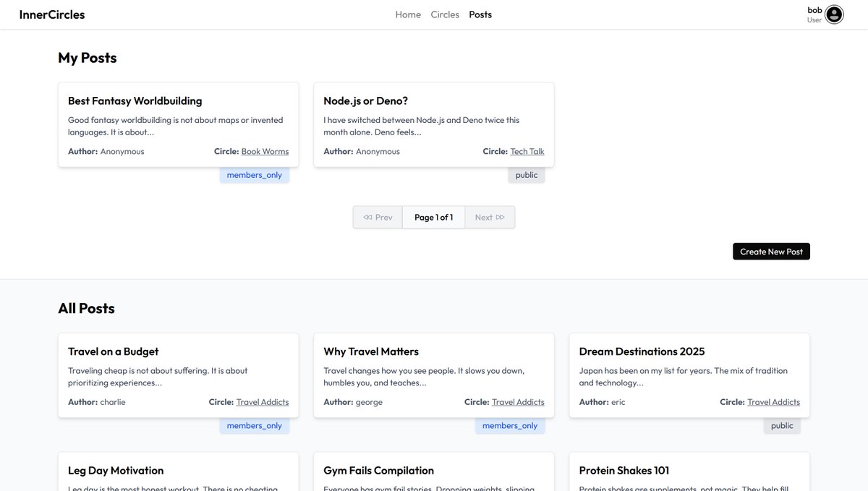Click members_only badge under Travel on a Budget
The image size is (868, 491).
click(x=255, y=426)
